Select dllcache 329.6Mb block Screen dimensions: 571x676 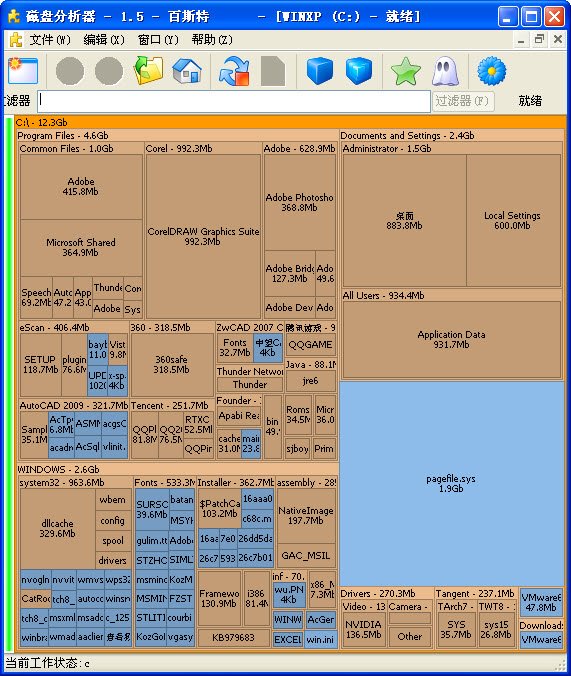pos(58,528)
